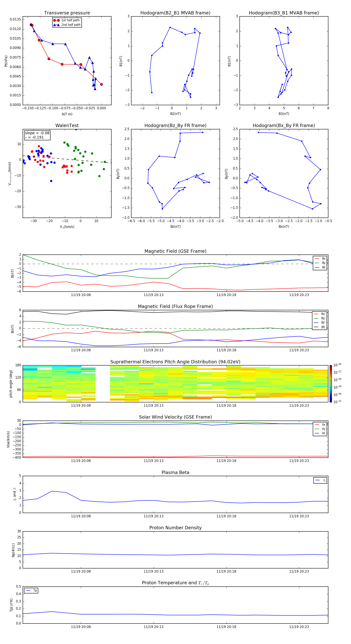Click the 'Bx(nT)' x-axis label
This screenshot has width=351, height=644.
tap(284, 227)
